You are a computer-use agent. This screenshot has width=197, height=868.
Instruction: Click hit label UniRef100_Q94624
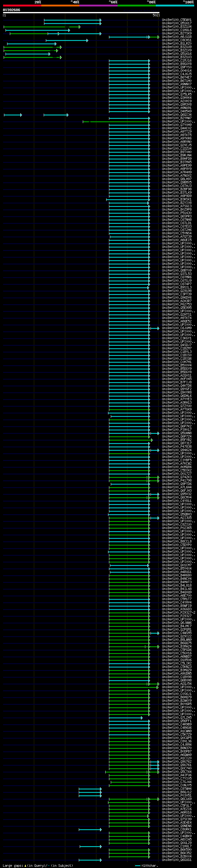176,450
